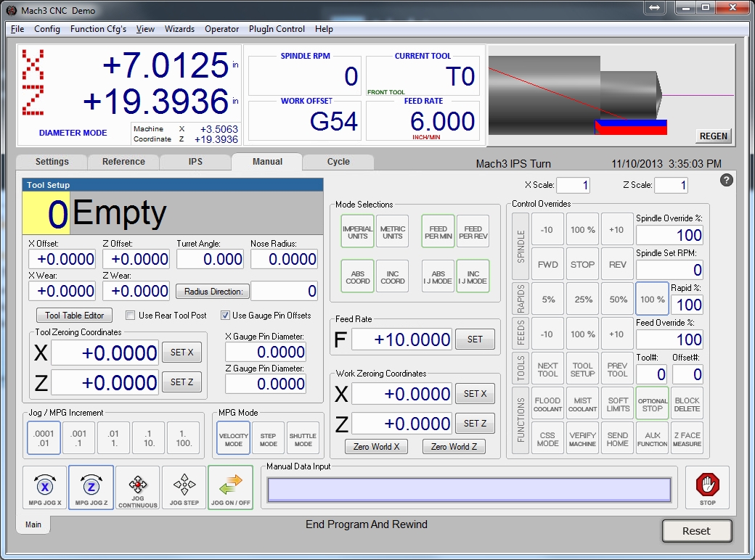
Task: Select STEP MODE for MPG
Action: 268,439
